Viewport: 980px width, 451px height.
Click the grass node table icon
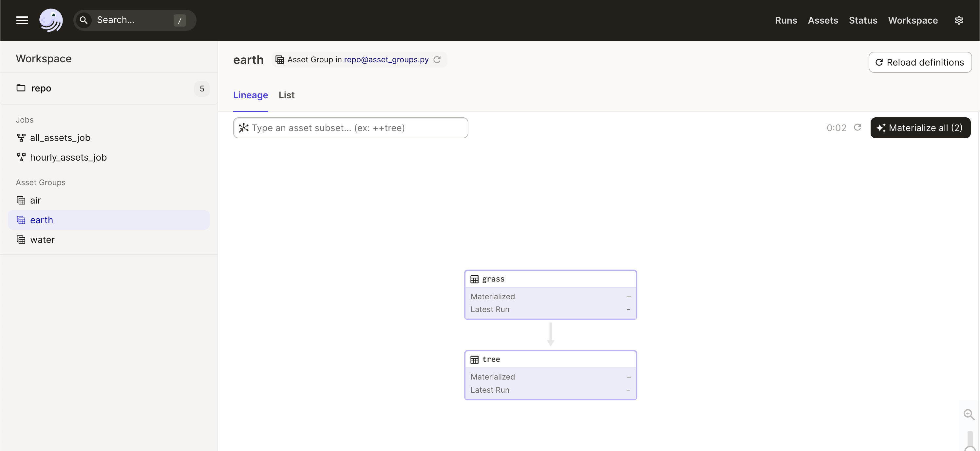[x=474, y=279]
